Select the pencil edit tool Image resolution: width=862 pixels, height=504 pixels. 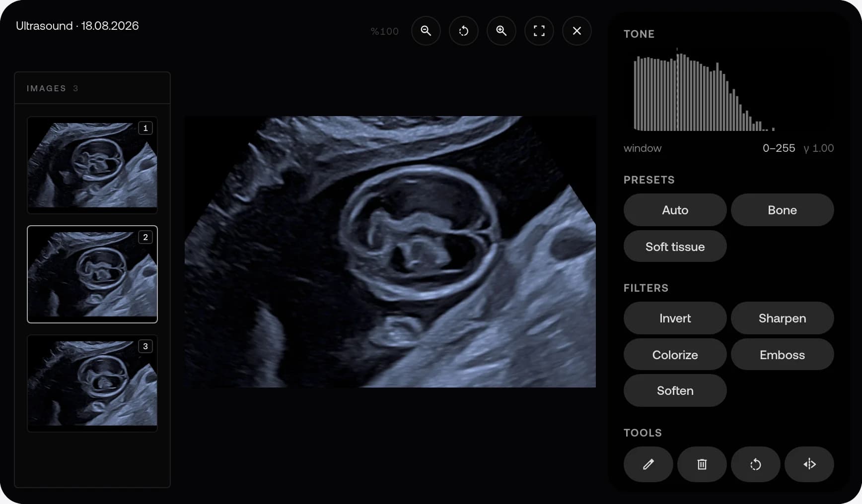point(648,464)
